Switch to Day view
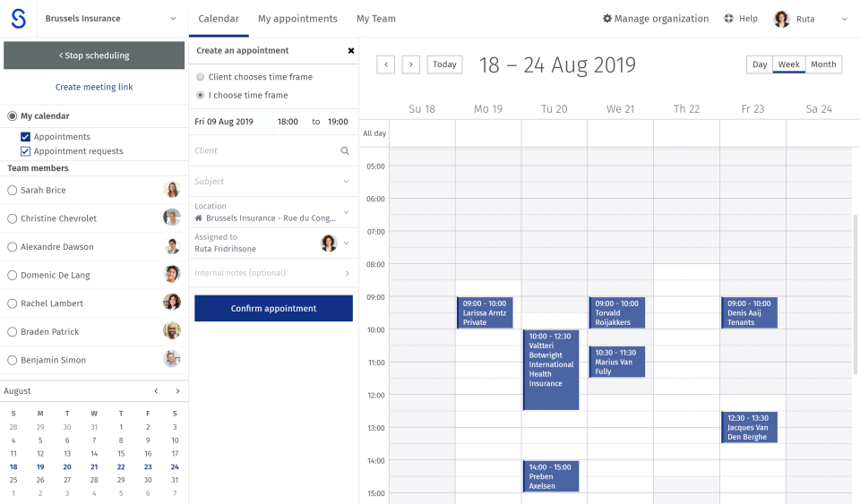This screenshot has width=860, height=504. (x=760, y=64)
